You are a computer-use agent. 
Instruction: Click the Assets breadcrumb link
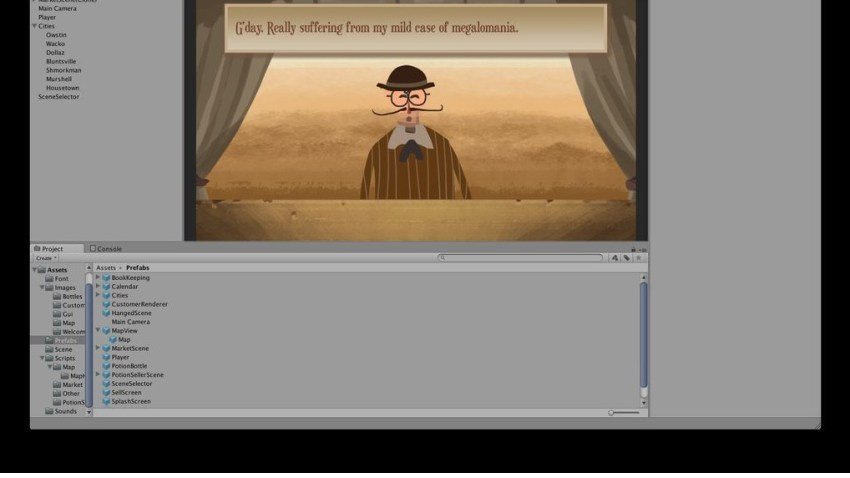click(105, 268)
